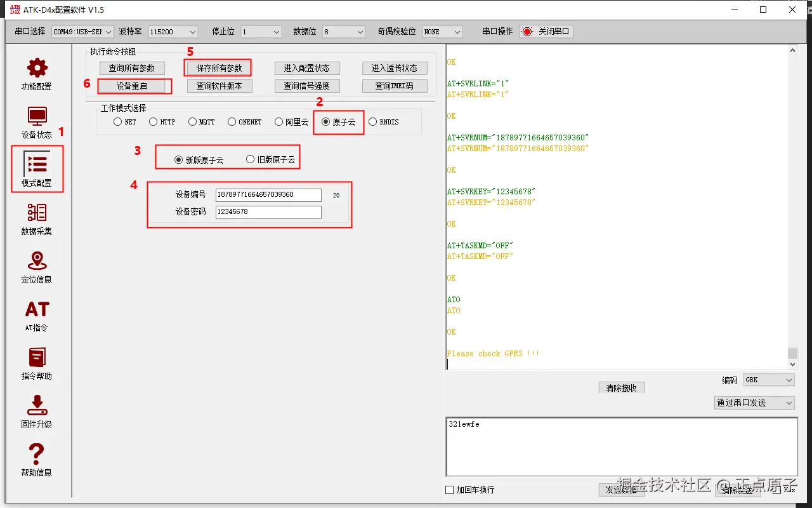Open the 固件升级 download icon
Viewport: 812px width, 508px height.
coord(37,405)
